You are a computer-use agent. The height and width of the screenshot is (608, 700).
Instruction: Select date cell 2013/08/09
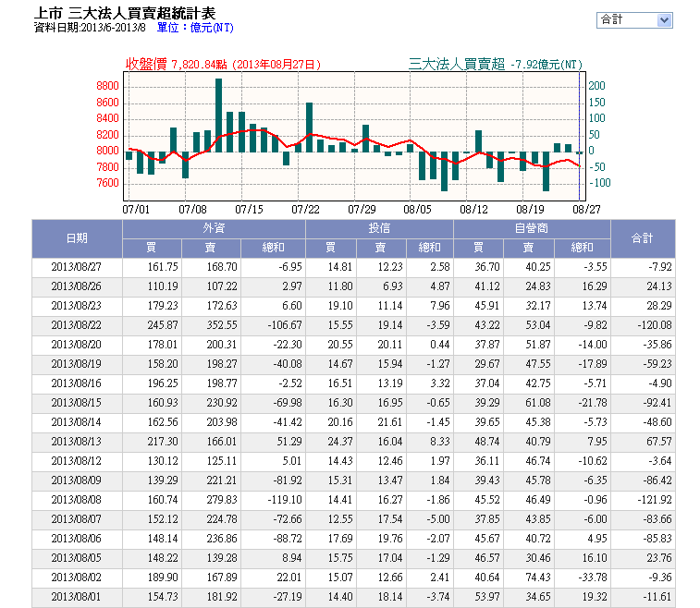pyautogui.click(x=77, y=480)
